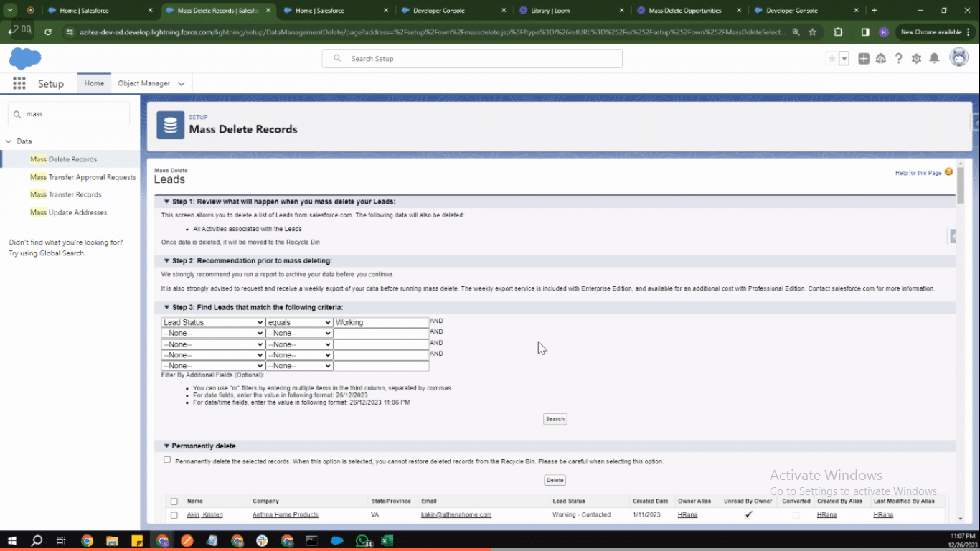Reload the page in Chrome
Viewport: 980px width, 551px height.
(47, 32)
